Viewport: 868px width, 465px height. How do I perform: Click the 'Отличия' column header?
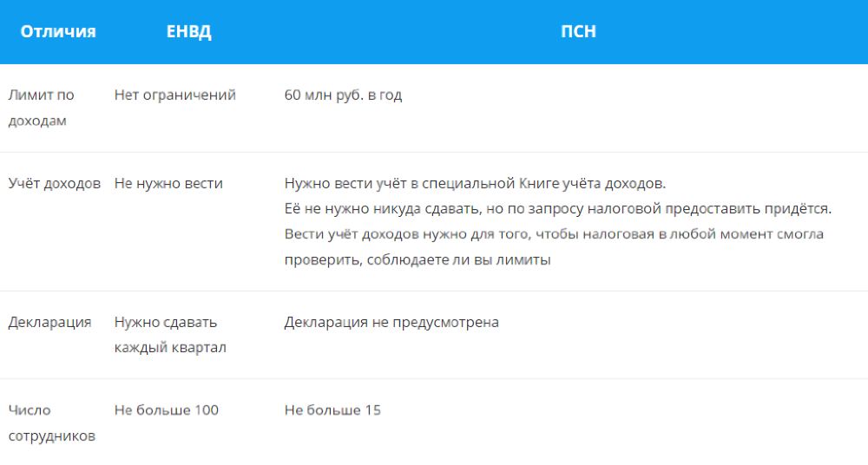(58, 31)
